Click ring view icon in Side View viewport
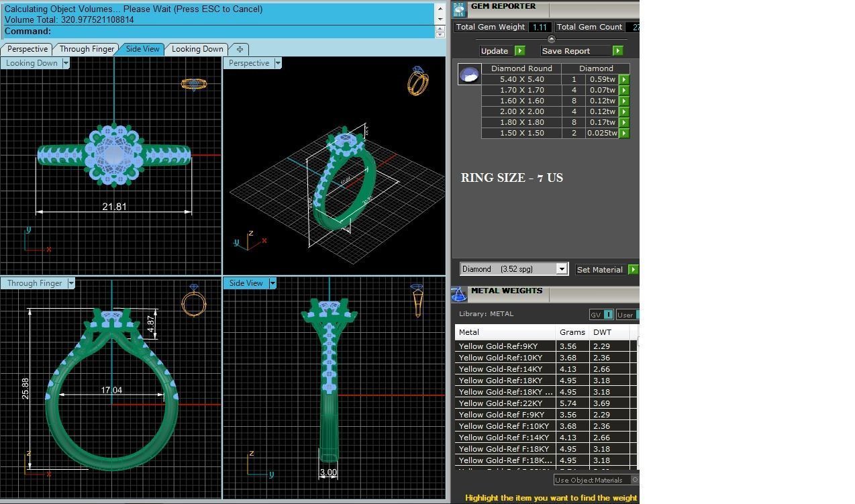This screenshot has height=504, width=855. click(417, 300)
